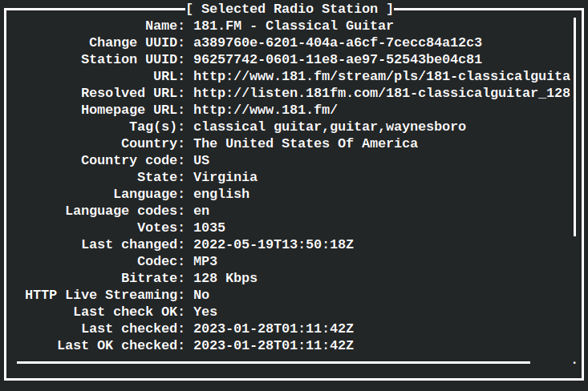This screenshot has width=588, height=391.
Task: Click the country value The United States Of America
Action: click(x=306, y=143)
